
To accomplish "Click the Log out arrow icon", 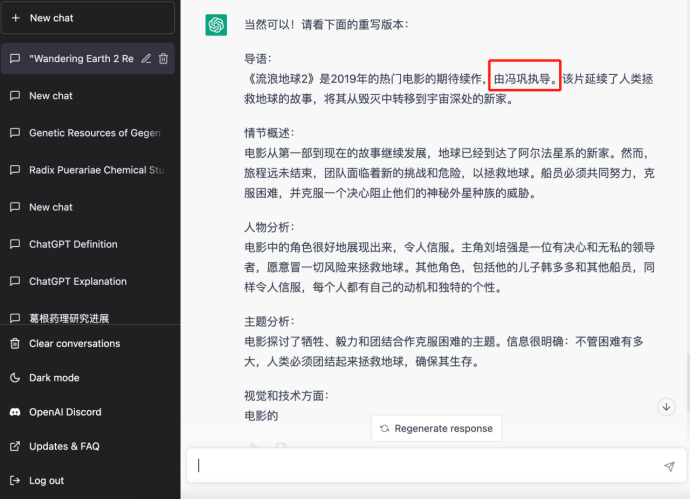I will coord(15,480).
